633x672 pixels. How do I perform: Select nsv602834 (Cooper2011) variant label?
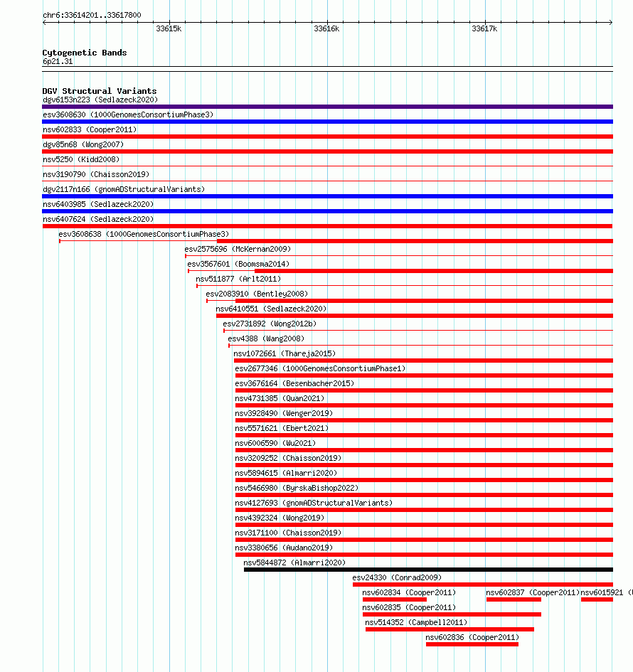pyautogui.click(x=409, y=593)
